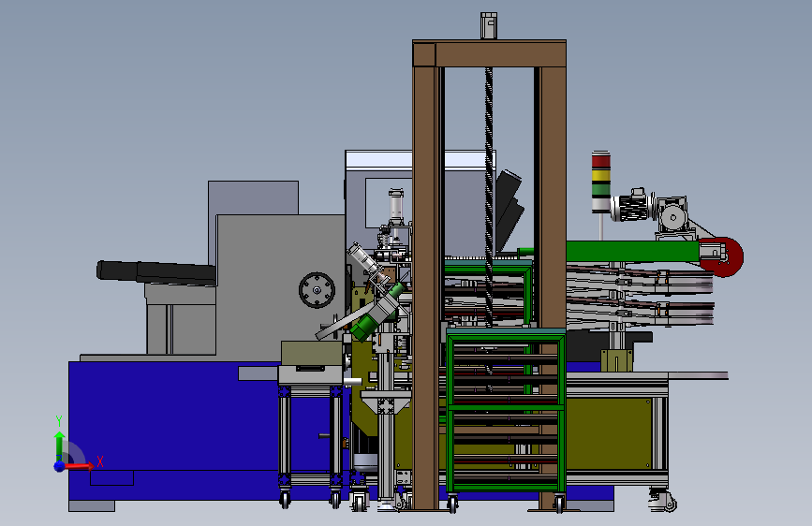Select the signal tower light's green segment
The image size is (812, 526).
pos(601,189)
